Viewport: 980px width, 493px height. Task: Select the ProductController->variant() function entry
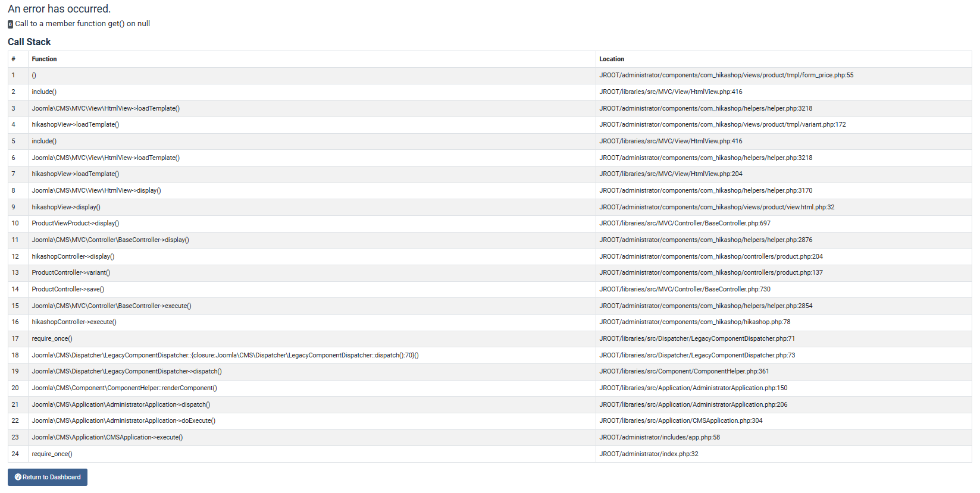pos(71,272)
